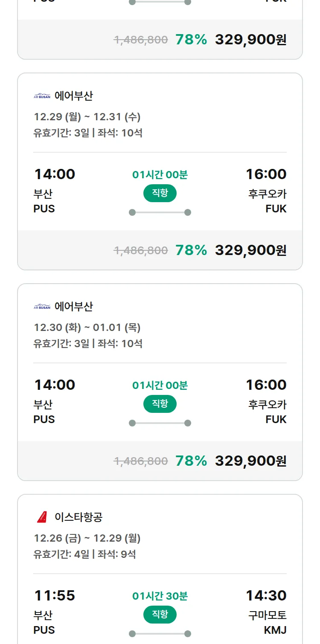Select 329,900원 price on 12.30 flight
The image size is (320, 644).
point(250,461)
